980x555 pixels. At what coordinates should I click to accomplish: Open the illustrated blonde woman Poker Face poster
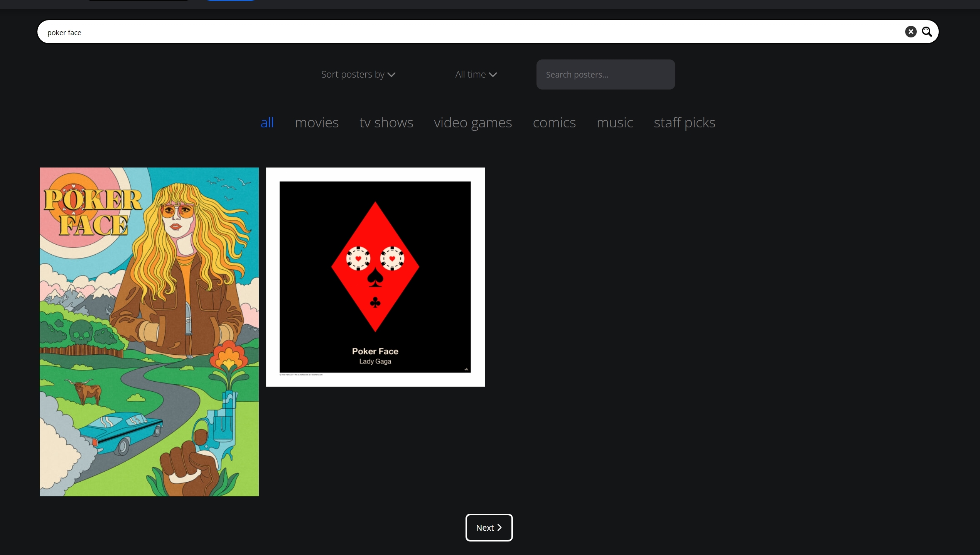tap(149, 332)
